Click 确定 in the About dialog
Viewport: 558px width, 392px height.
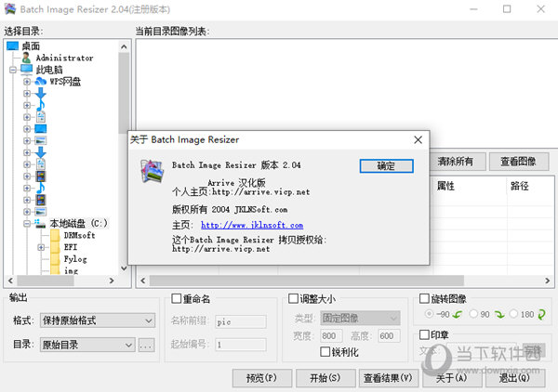coord(387,166)
